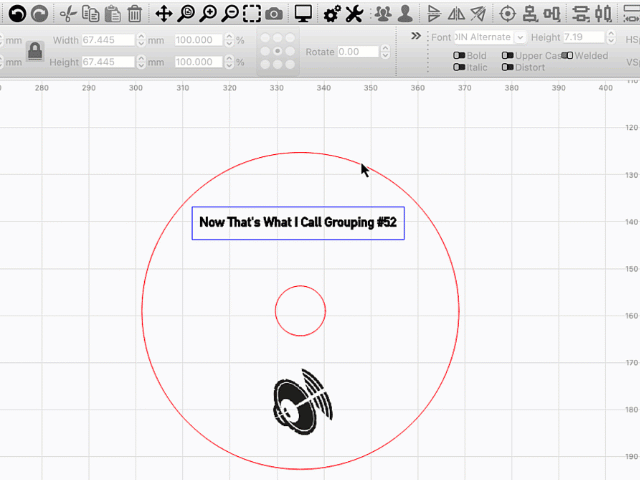Delete selection with the trash icon

click(x=135, y=14)
